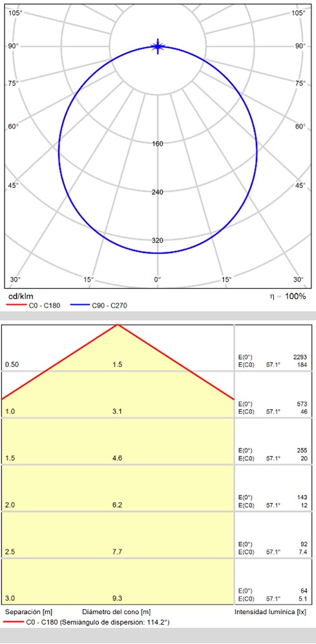Click the 240 radial scale value
This screenshot has width=316, height=644.
tap(158, 192)
